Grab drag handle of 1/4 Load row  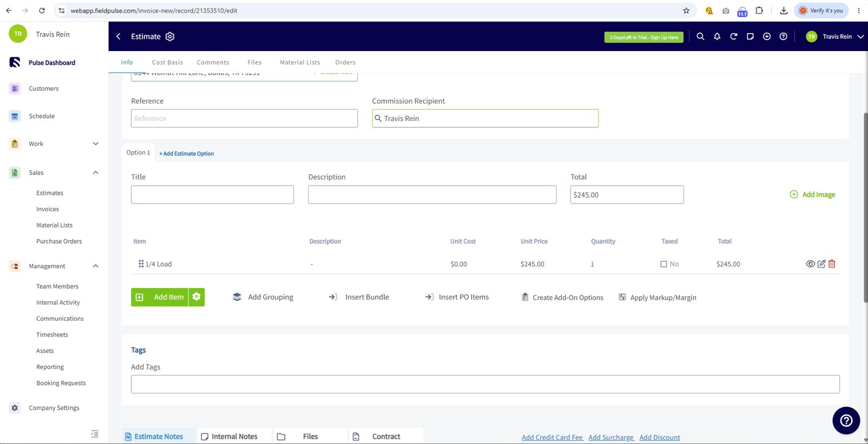coord(141,264)
